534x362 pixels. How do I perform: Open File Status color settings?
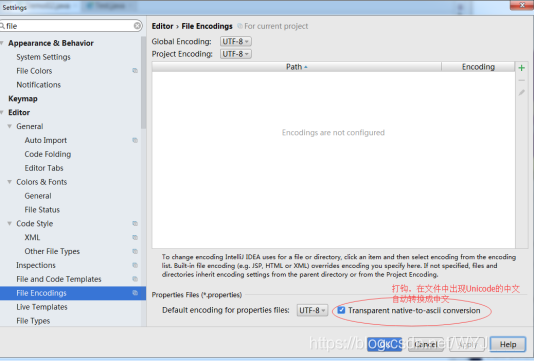[42, 210]
